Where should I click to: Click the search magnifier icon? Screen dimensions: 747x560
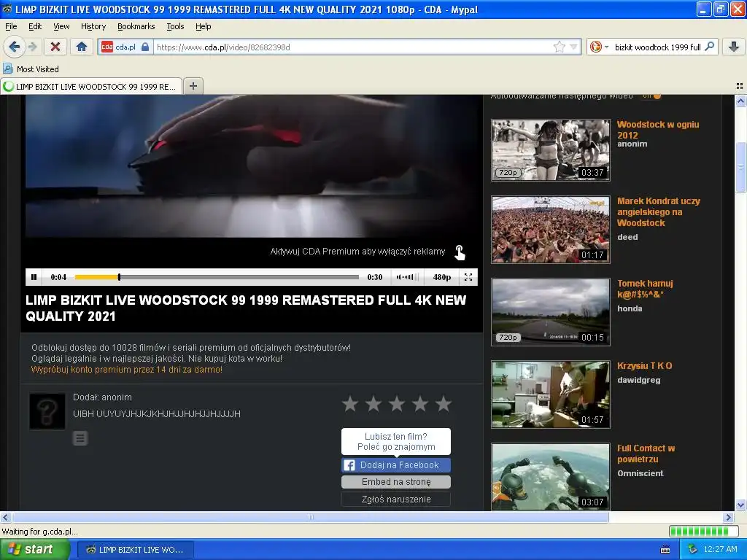point(709,47)
